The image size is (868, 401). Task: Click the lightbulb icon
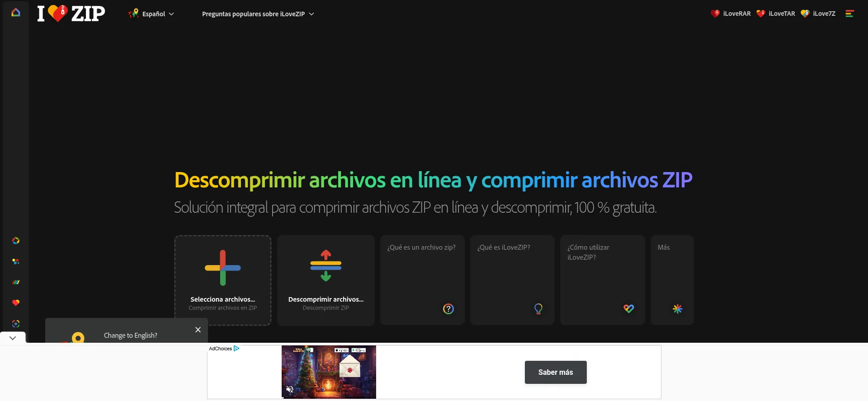pyautogui.click(x=538, y=309)
